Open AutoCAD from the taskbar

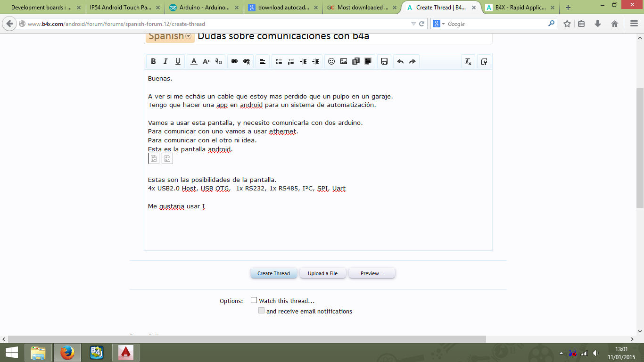tap(126, 352)
